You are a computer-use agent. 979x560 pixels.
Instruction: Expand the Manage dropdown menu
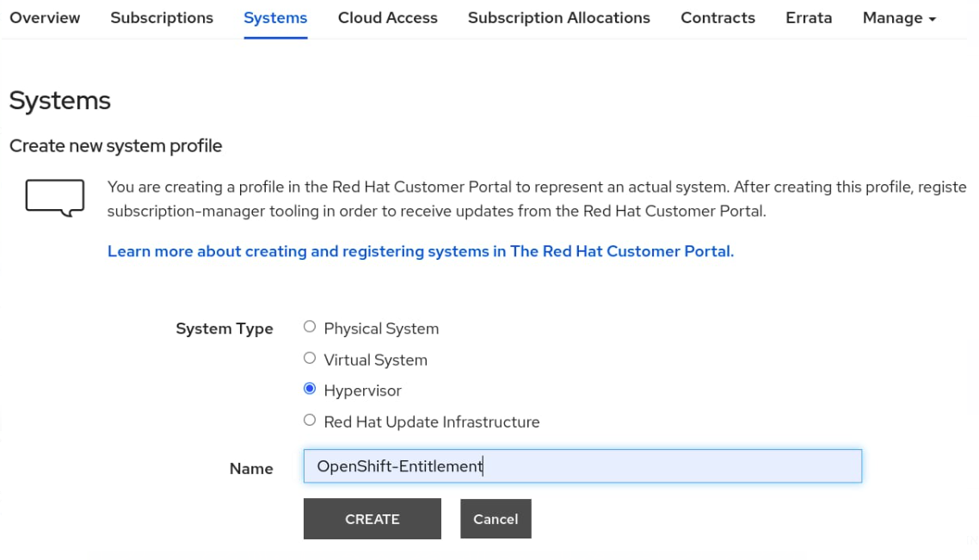[898, 18]
